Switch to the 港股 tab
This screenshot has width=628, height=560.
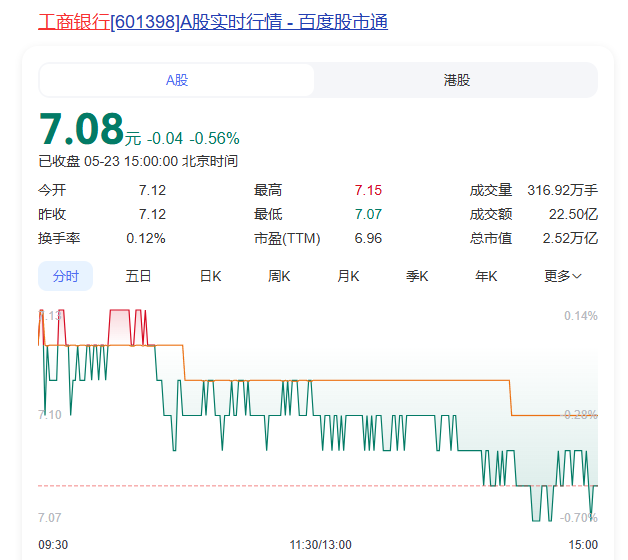[x=457, y=80]
